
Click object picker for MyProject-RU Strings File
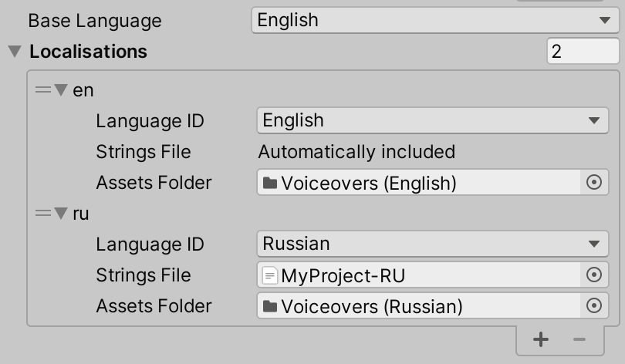[593, 275]
